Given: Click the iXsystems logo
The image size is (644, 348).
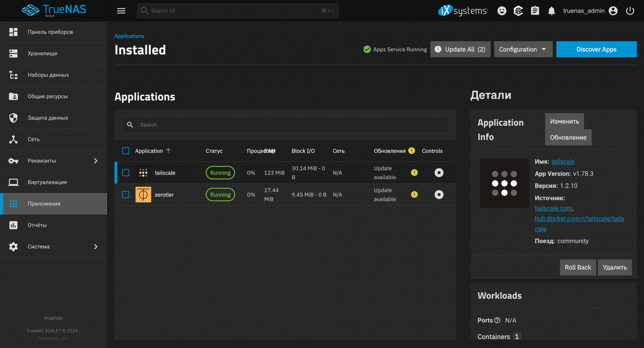Looking at the screenshot, I should click(x=463, y=11).
